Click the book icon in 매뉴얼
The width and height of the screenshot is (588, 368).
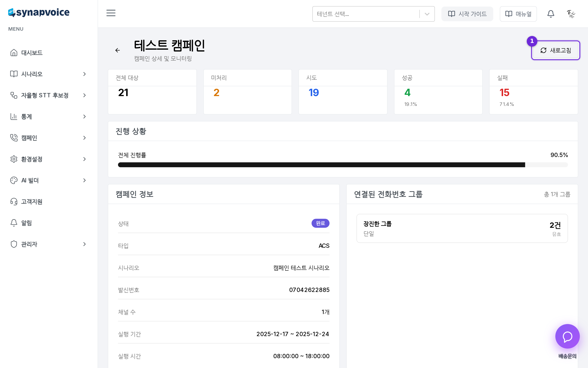point(509,14)
